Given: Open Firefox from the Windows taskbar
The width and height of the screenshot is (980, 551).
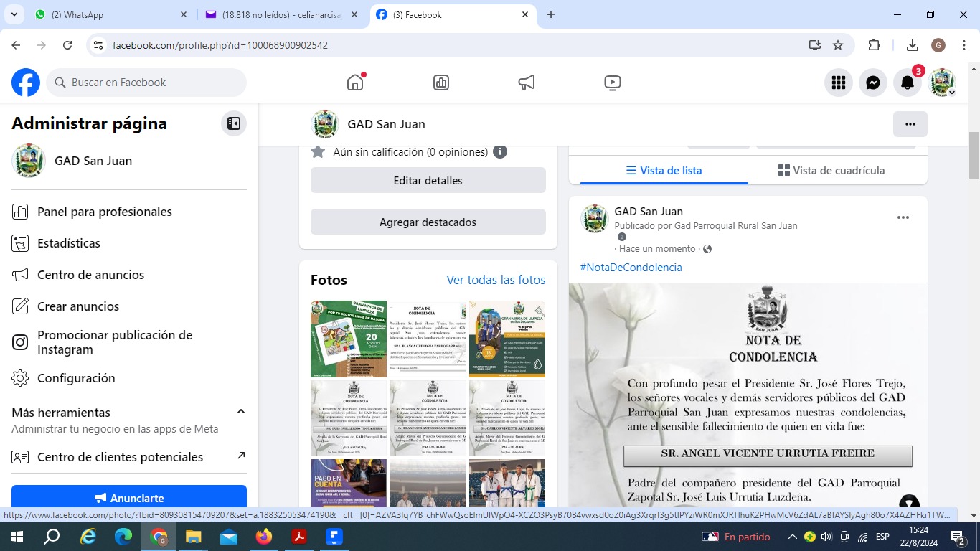Looking at the screenshot, I should 264,537.
